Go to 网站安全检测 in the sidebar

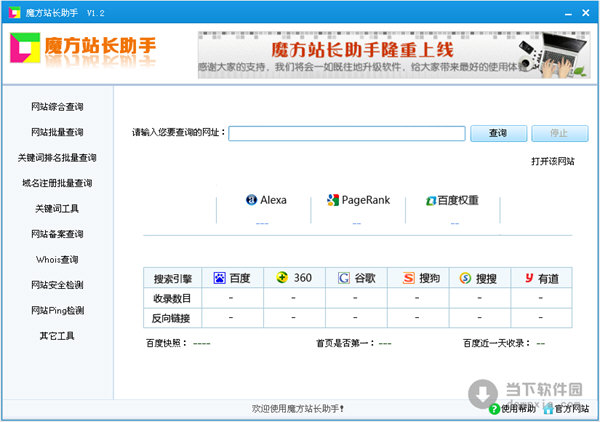pos(57,285)
